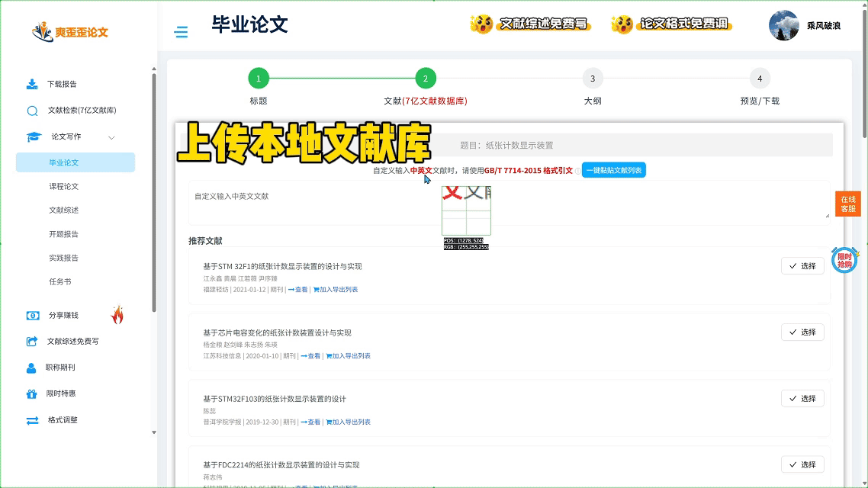Click the 文献综述免费写 share icon in sidebar

(x=32, y=342)
